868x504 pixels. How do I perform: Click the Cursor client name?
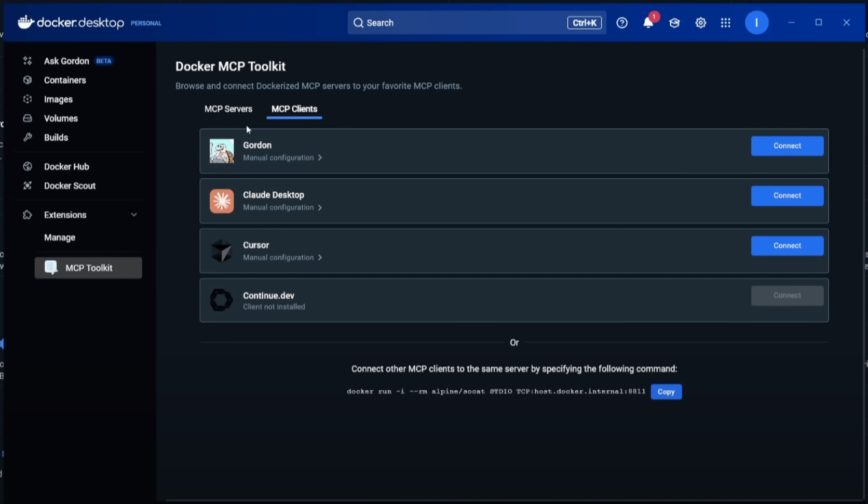256,245
